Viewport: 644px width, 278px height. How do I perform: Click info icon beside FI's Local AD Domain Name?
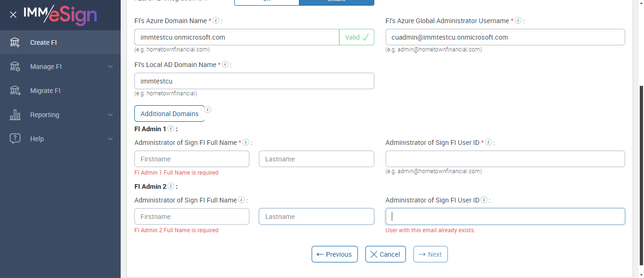click(x=225, y=64)
